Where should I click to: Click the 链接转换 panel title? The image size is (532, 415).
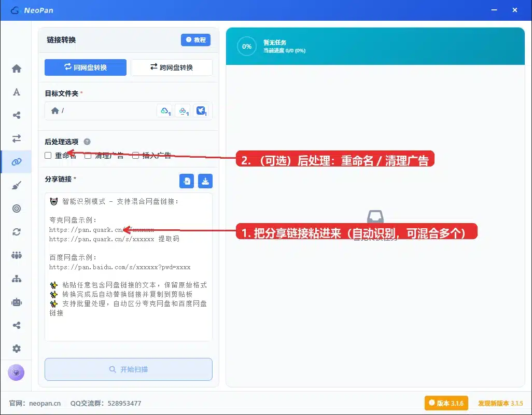(x=61, y=40)
